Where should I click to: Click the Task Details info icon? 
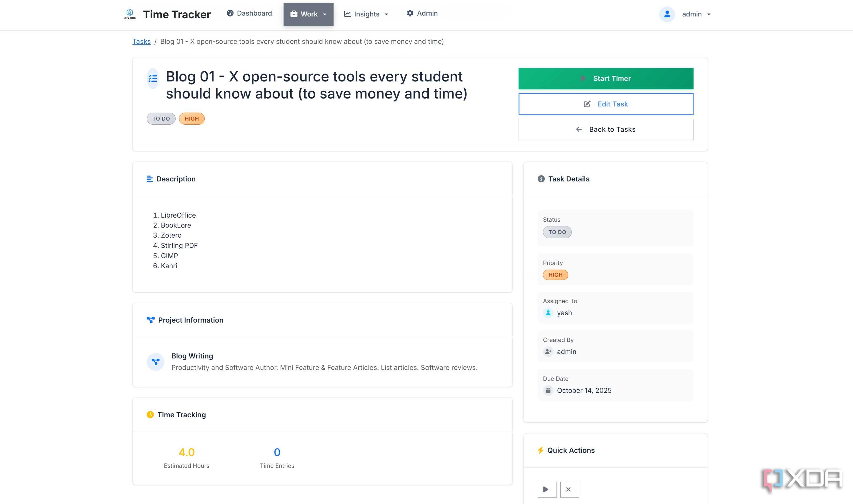tap(541, 179)
